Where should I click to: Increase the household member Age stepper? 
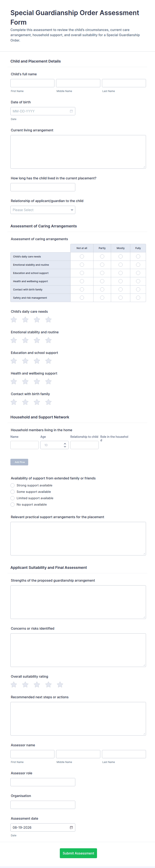pos(65,444)
